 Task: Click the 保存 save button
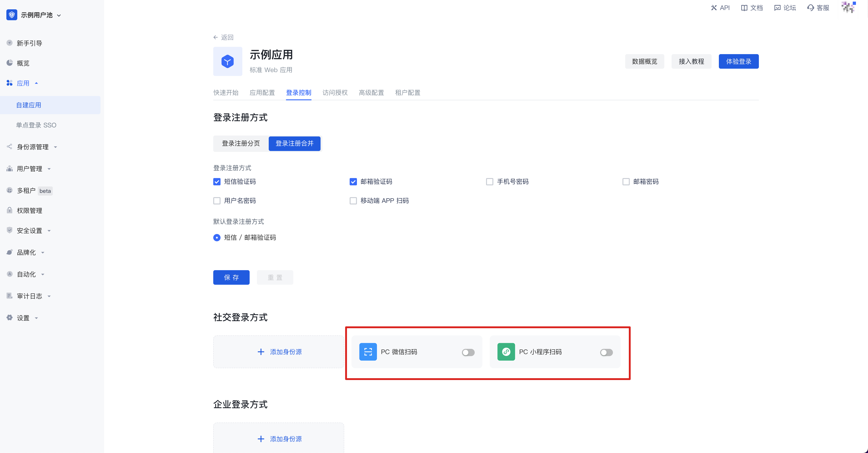point(231,277)
